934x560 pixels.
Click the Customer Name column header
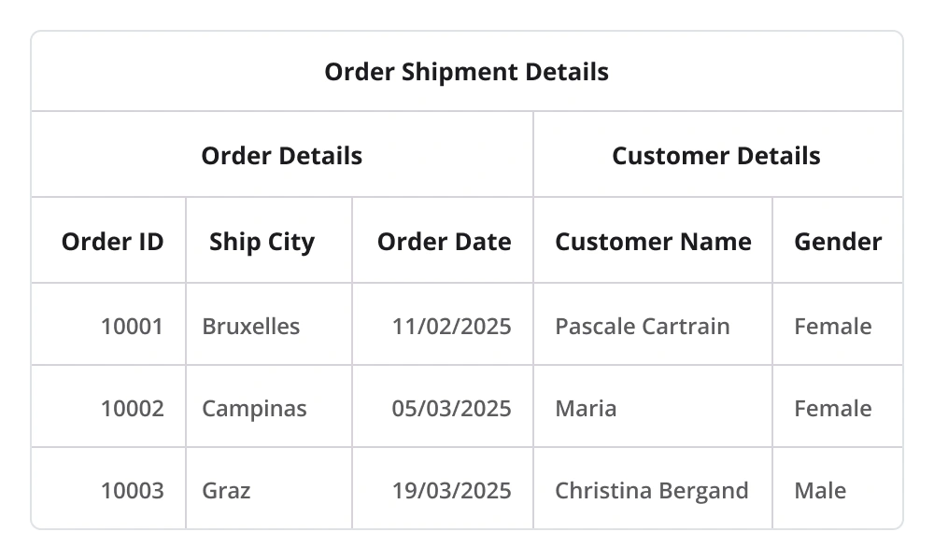[653, 242]
